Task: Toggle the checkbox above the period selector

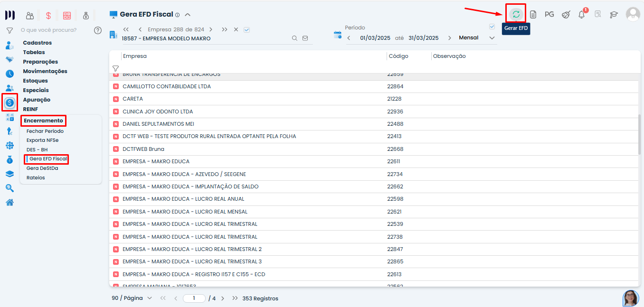Action: [492, 27]
